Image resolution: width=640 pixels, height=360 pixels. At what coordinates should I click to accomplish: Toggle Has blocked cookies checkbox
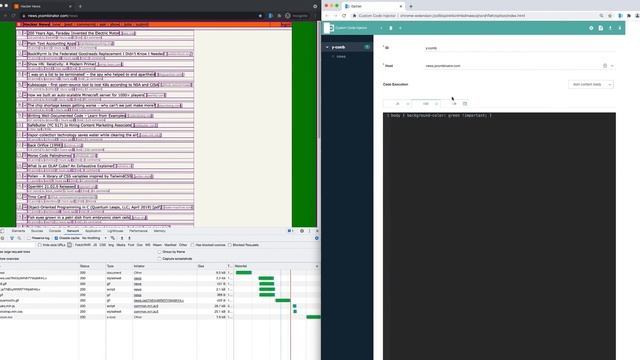coord(193,245)
